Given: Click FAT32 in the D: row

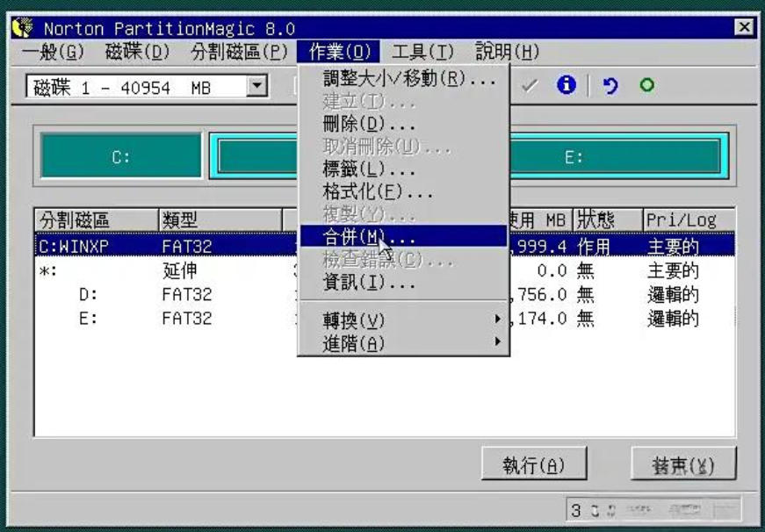Looking at the screenshot, I should 187,294.
